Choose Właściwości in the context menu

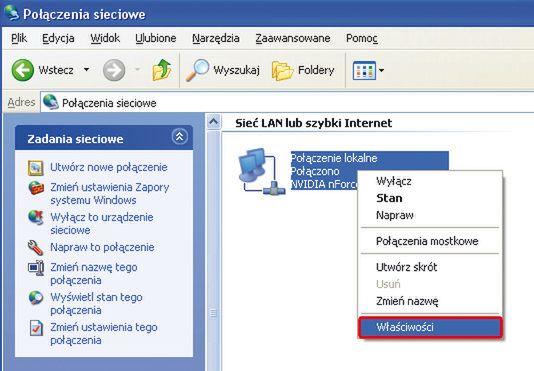tap(430, 327)
